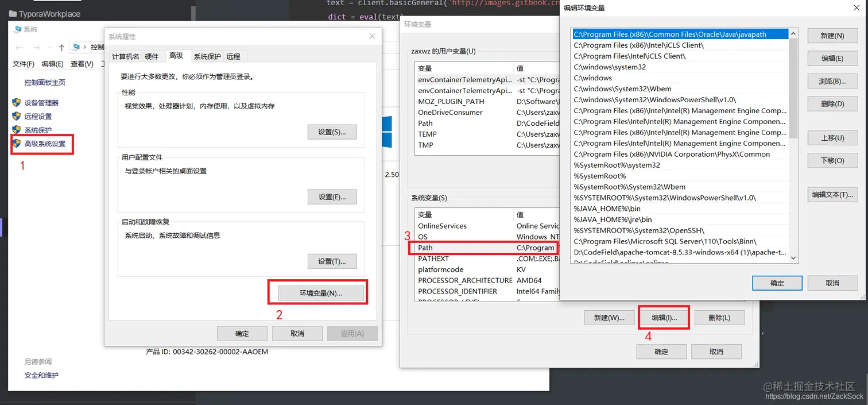This screenshot has width=868, height=405.
Task: Open the 文件(F) menu
Action: pyautogui.click(x=24, y=64)
